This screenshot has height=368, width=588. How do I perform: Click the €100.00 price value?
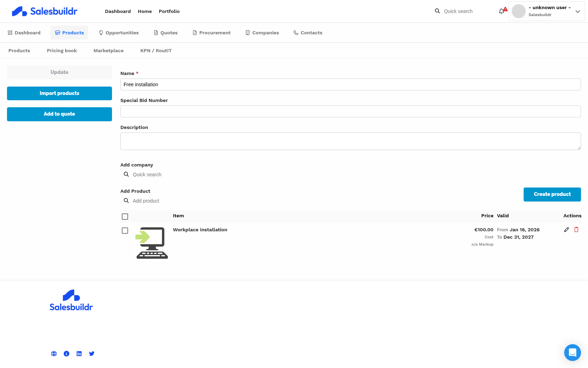[484, 230]
